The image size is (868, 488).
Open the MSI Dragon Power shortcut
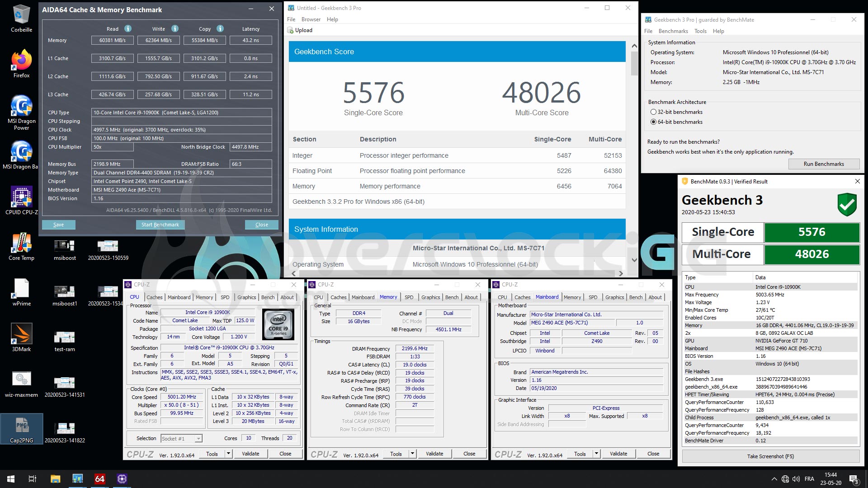tap(21, 113)
